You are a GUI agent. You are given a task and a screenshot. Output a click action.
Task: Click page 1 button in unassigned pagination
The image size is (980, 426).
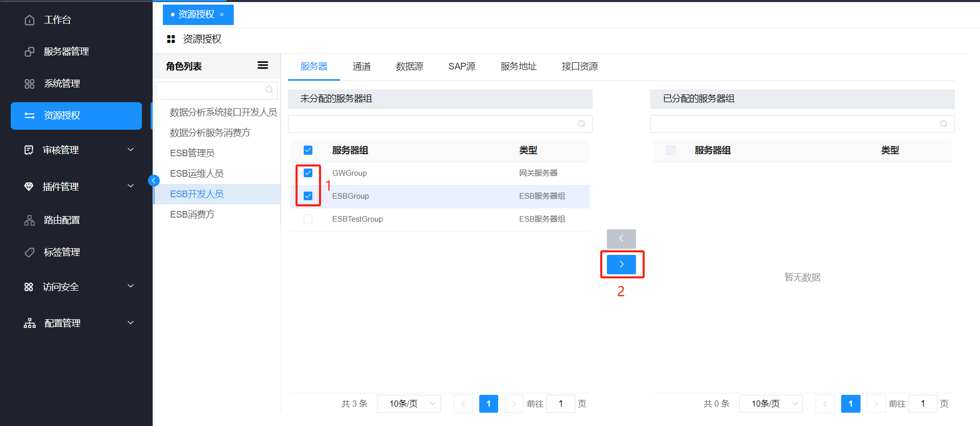[x=488, y=404]
